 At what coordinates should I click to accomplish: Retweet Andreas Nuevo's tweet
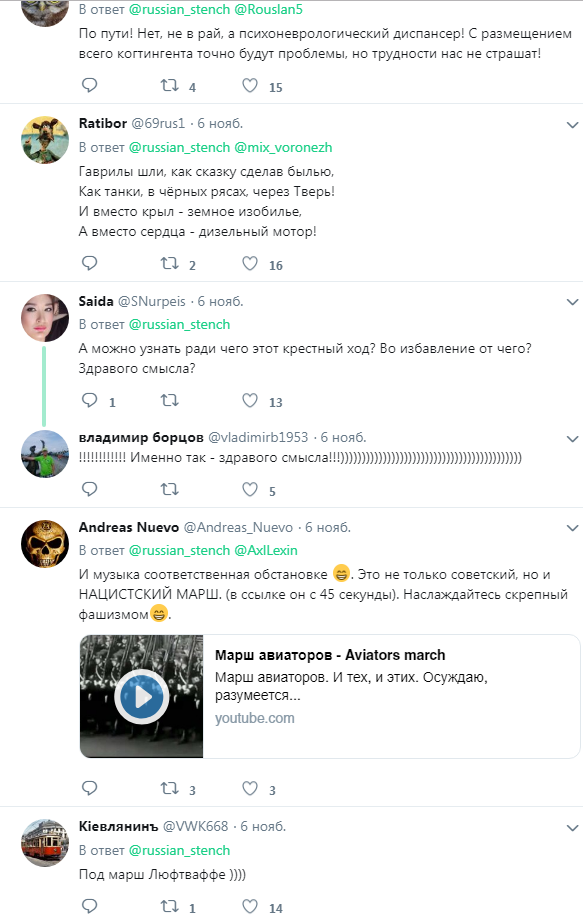[170, 788]
